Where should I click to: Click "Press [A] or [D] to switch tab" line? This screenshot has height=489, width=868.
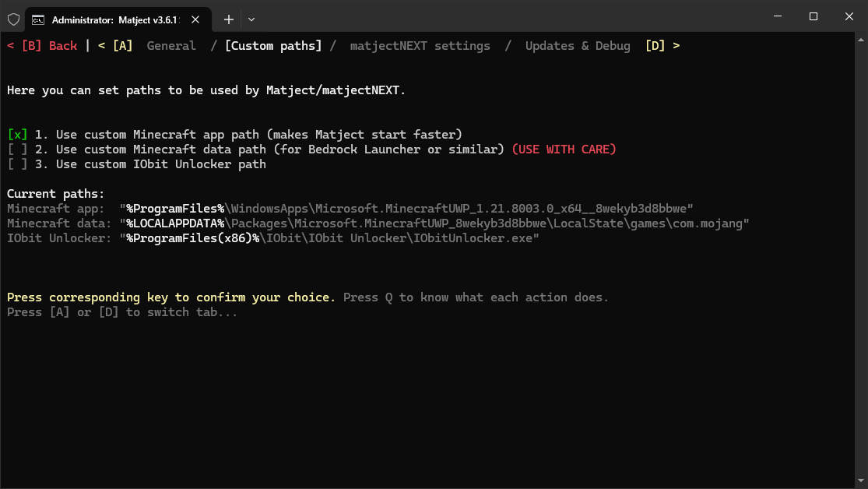(121, 312)
